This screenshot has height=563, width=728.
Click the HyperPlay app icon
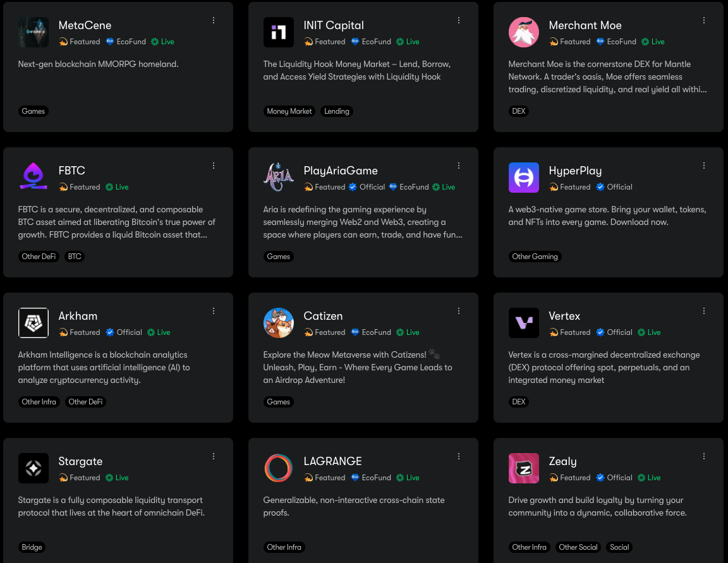coord(524,178)
